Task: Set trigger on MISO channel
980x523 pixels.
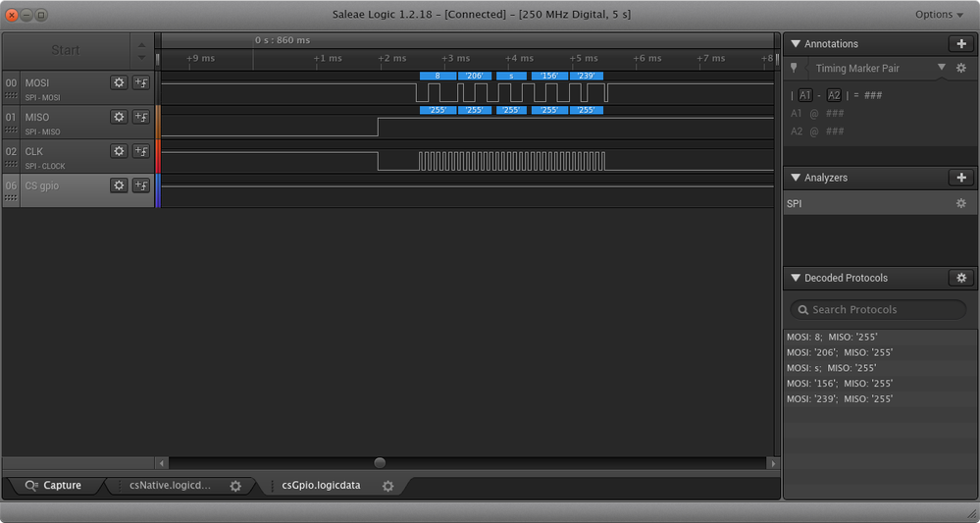Action: tap(141, 117)
